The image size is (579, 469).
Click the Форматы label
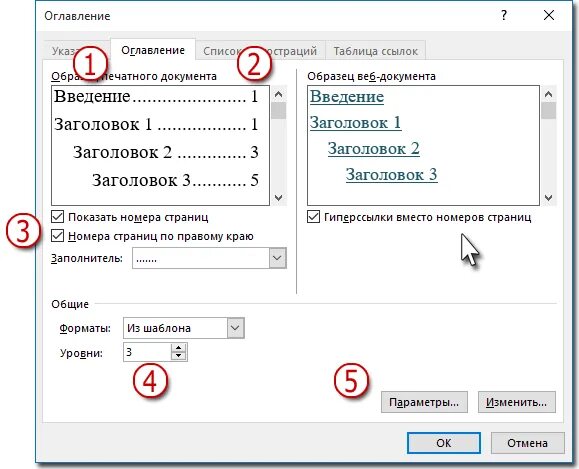[85, 328]
